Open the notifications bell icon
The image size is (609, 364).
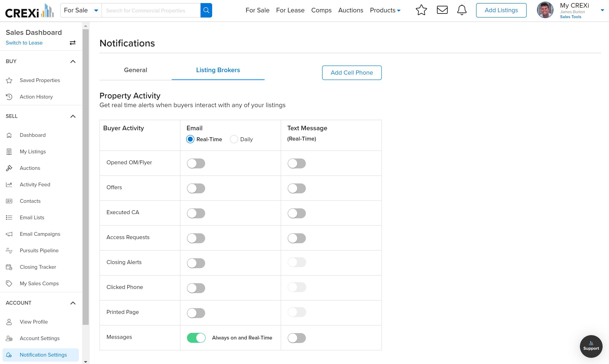(462, 10)
